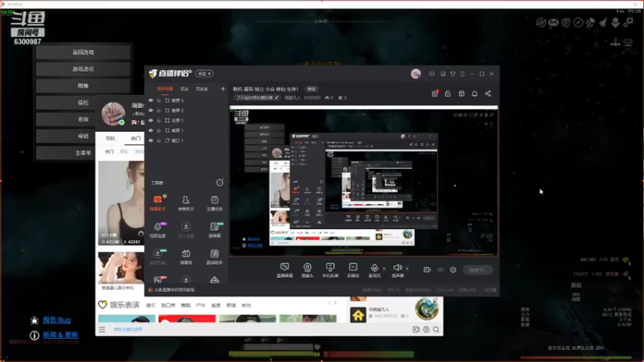This screenshot has width=644, height=362.
Task: Select the 截屏2 source row
Action: (x=187, y=110)
